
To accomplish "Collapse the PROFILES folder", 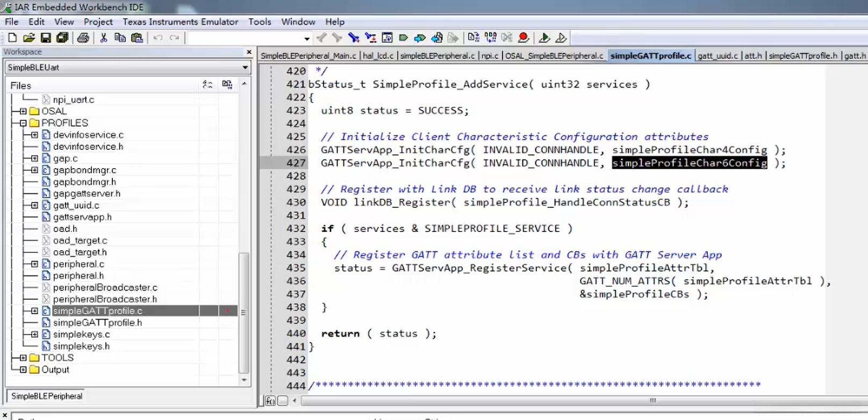I will pos(23,123).
